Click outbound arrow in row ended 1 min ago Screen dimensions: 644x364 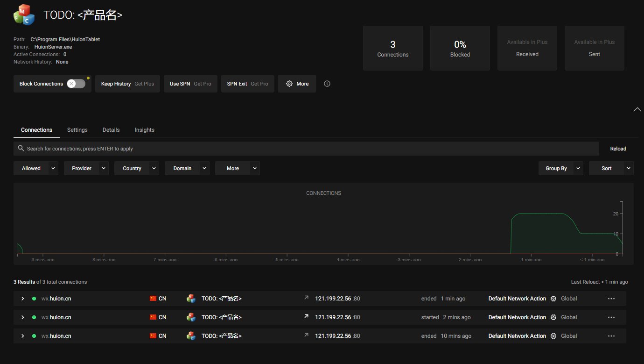tap(307, 297)
